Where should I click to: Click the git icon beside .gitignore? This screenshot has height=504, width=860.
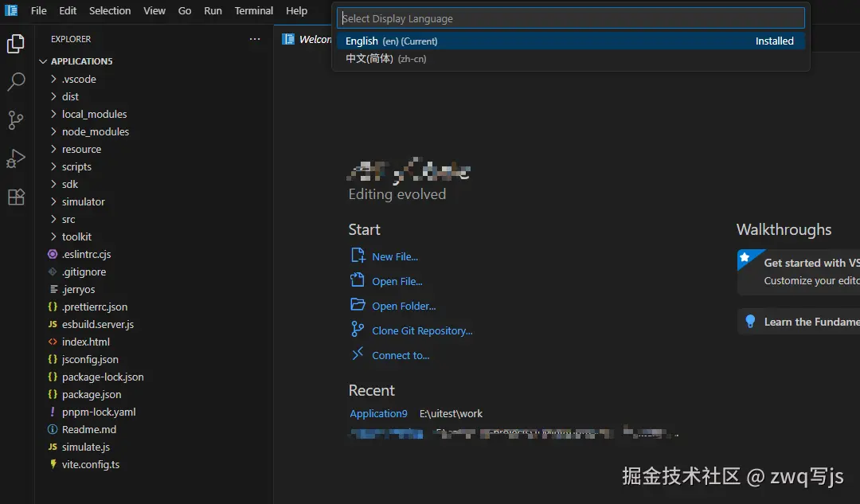pyautogui.click(x=53, y=272)
